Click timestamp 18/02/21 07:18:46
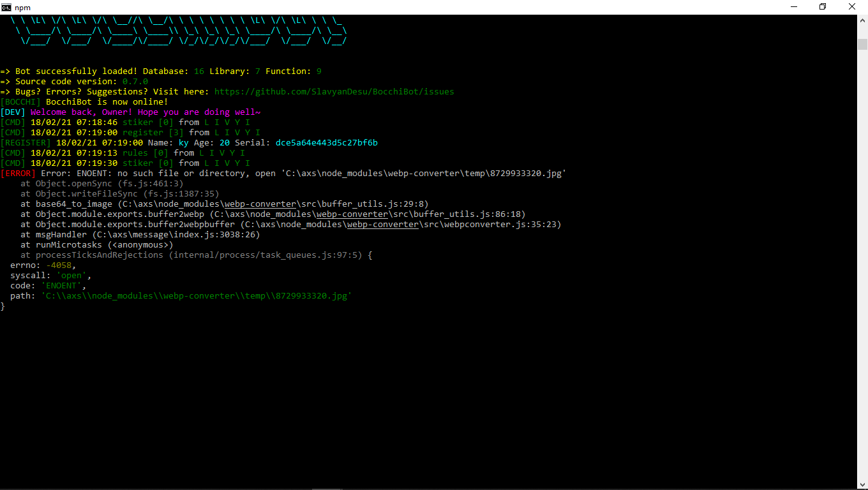 [74, 122]
